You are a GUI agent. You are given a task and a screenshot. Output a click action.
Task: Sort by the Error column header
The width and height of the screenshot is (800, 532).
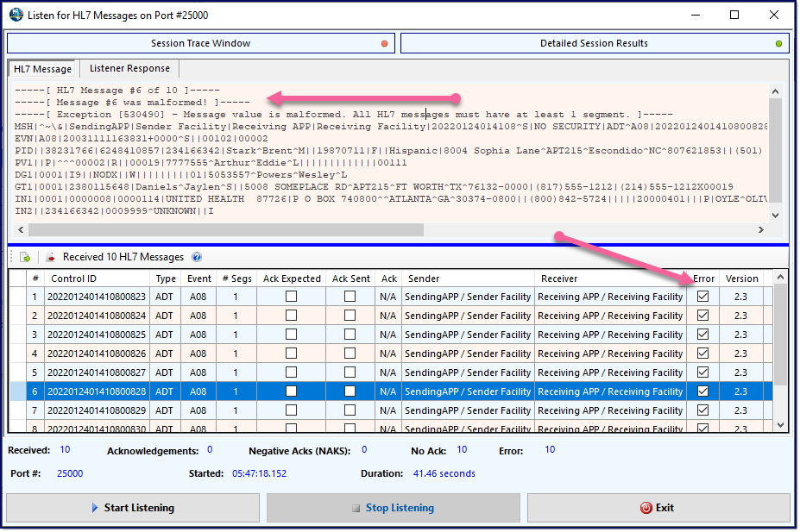pyautogui.click(x=703, y=279)
